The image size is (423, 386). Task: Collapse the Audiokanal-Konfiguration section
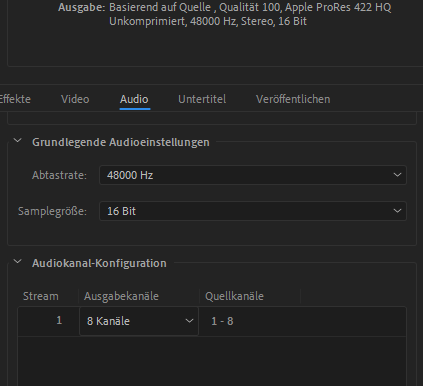coord(17,262)
